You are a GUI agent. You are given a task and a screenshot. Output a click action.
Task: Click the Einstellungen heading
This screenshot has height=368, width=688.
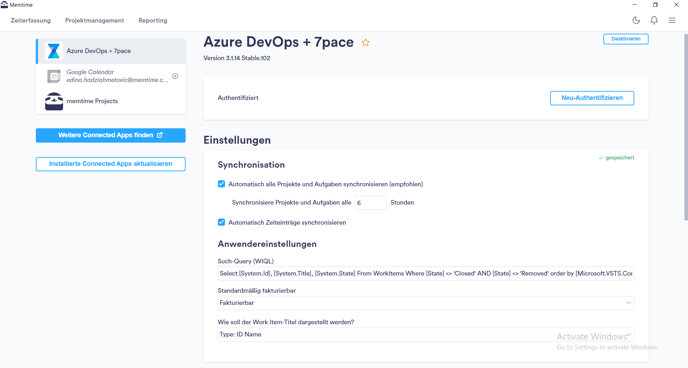[237, 140]
